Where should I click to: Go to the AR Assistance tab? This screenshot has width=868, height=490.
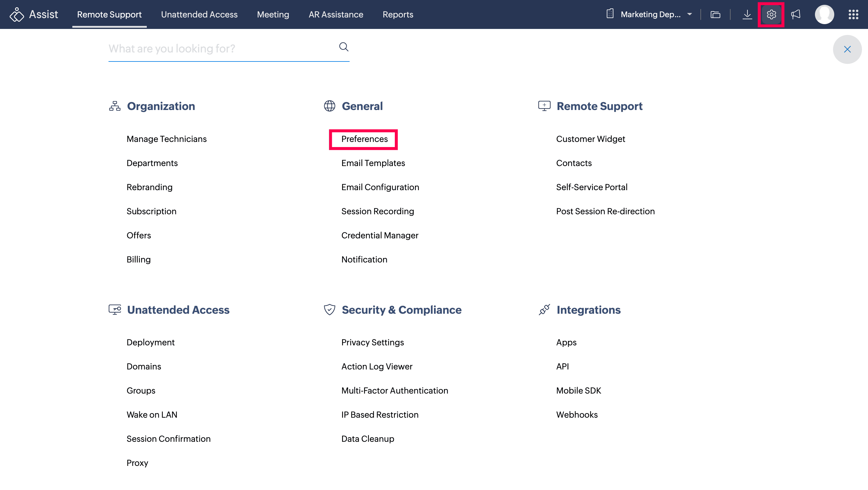coord(336,14)
